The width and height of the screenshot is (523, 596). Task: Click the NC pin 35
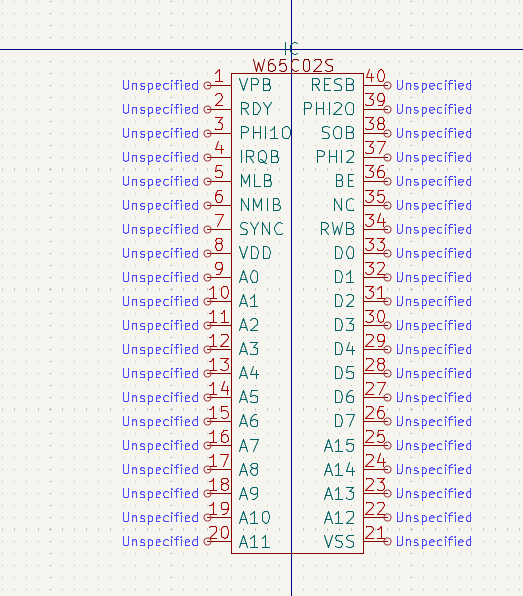(377, 205)
